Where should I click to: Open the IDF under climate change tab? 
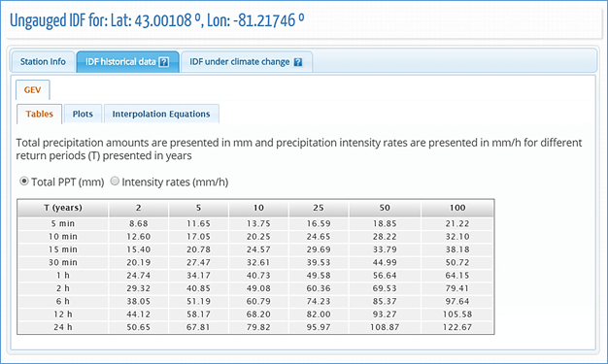[247, 61]
